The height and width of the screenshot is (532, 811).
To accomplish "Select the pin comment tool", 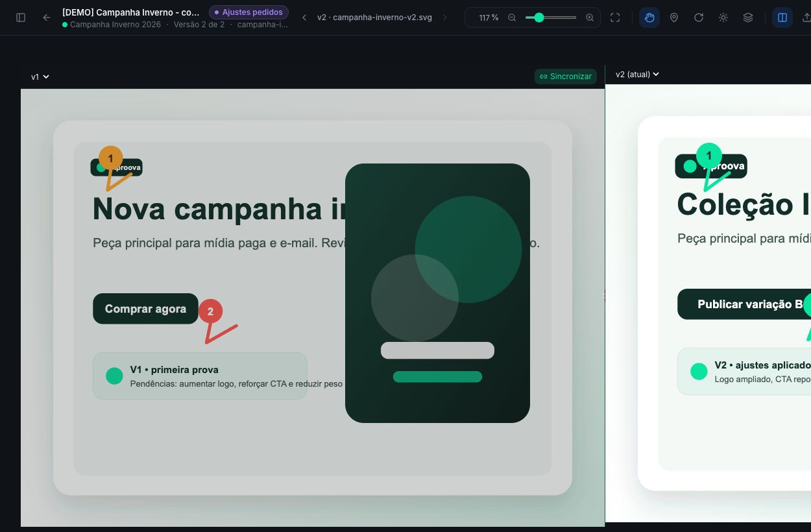I will click(x=674, y=18).
